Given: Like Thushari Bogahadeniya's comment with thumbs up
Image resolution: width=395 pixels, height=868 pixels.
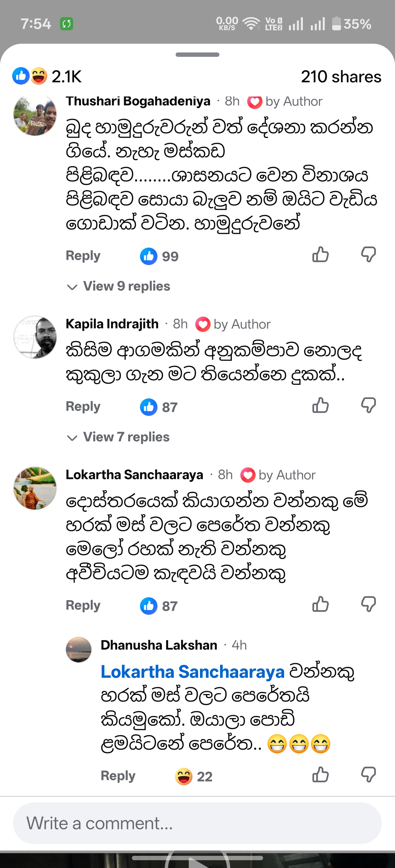Looking at the screenshot, I should tap(320, 254).
